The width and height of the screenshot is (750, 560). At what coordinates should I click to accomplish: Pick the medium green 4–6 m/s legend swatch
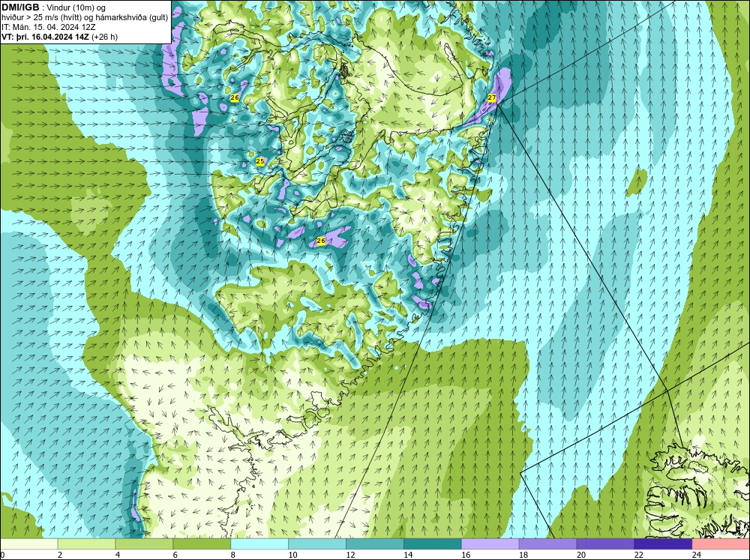[x=144, y=544]
